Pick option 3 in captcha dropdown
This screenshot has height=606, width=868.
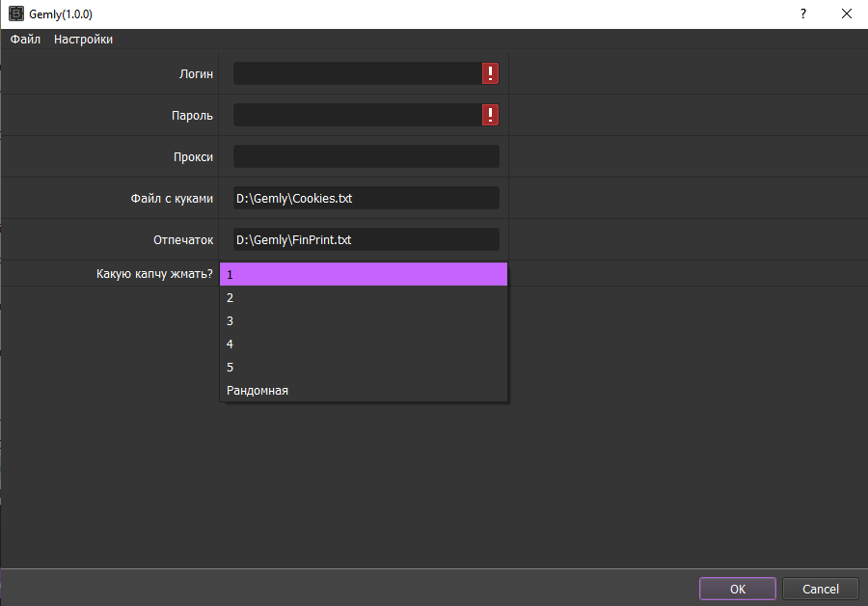pos(363,321)
